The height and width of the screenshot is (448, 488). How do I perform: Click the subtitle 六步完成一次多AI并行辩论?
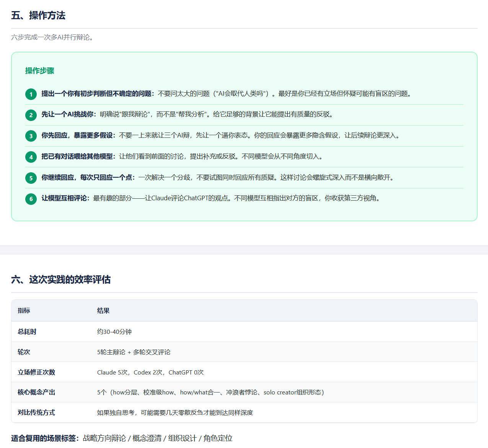[x=52, y=37]
